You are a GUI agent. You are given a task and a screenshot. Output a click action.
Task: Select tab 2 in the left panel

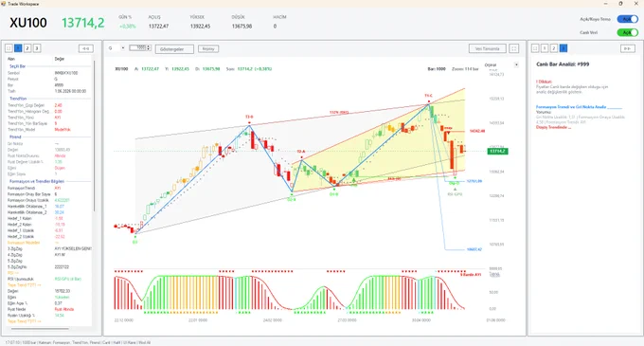pos(27,48)
